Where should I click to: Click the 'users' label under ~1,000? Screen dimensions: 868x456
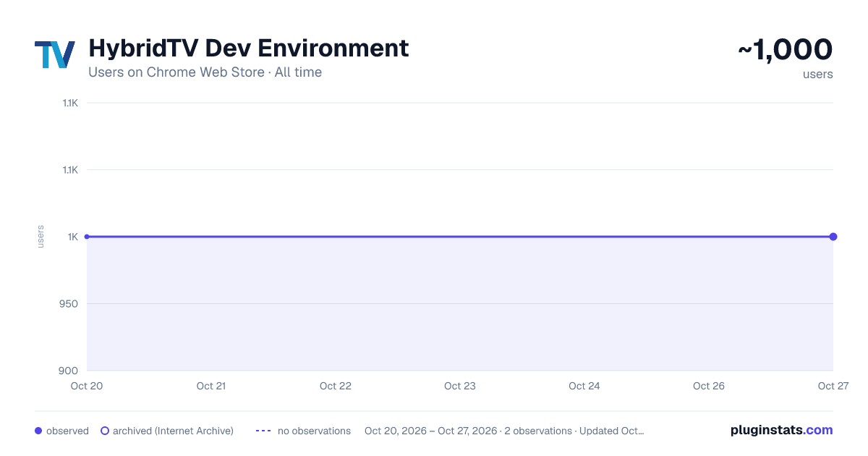(x=818, y=74)
